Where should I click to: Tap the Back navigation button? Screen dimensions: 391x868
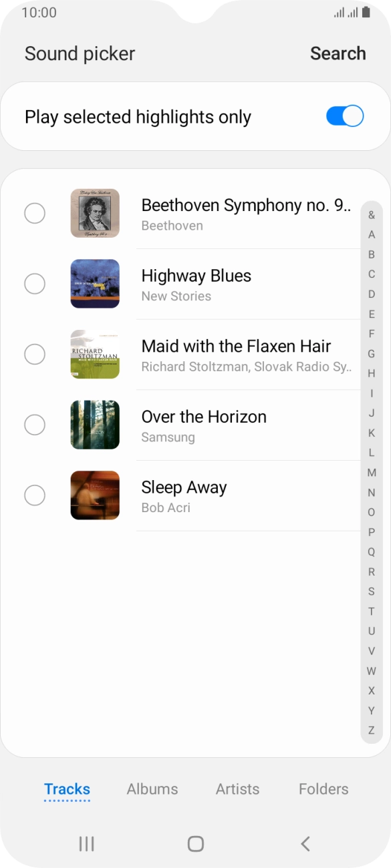coord(305,843)
